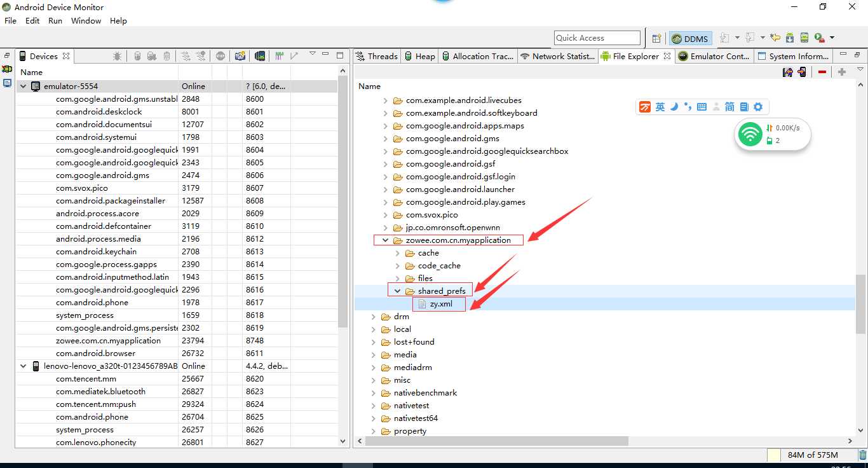Click the yellow back-arrow last edit icon
This screenshot has width=868, height=468.
tap(775, 38)
